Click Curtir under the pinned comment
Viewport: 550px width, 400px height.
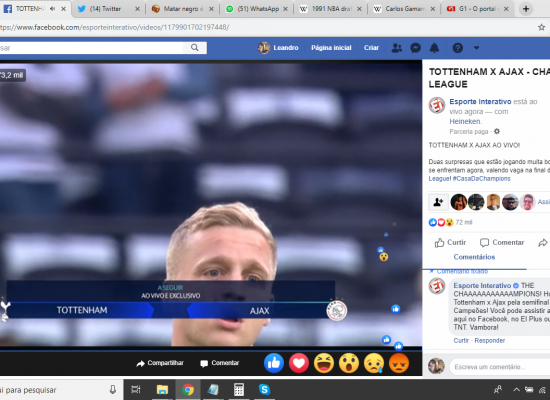click(461, 340)
